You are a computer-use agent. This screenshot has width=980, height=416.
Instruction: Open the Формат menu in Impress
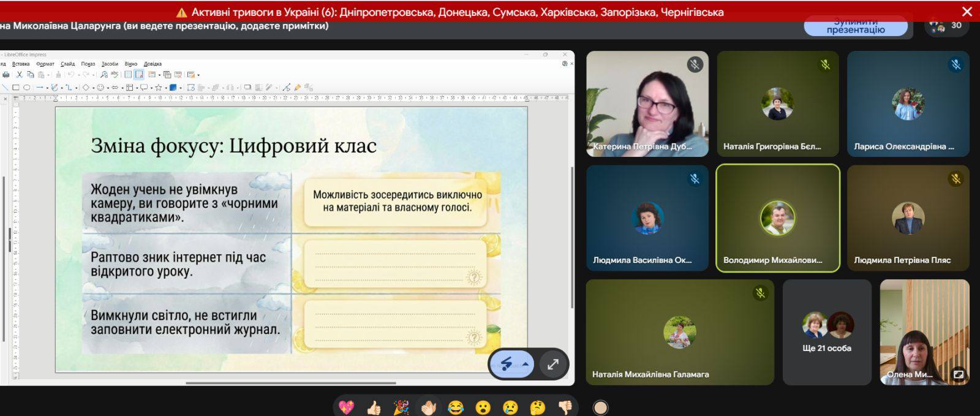[x=45, y=64]
